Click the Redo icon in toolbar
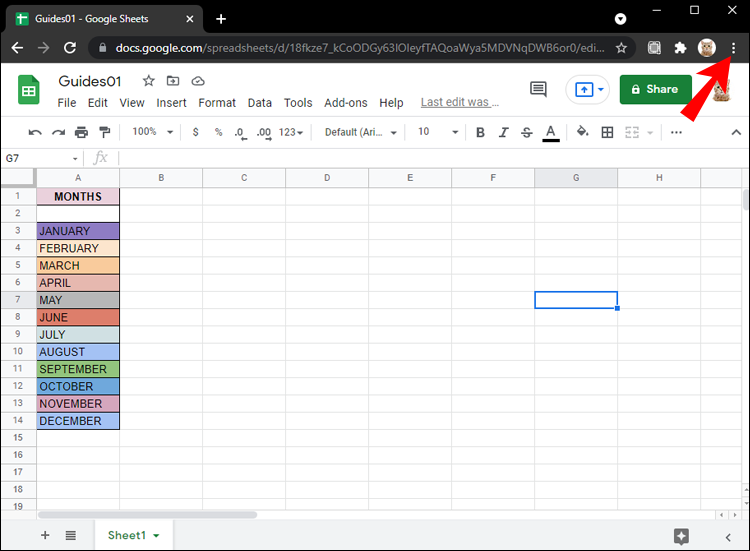This screenshot has height=551, width=750. point(58,132)
